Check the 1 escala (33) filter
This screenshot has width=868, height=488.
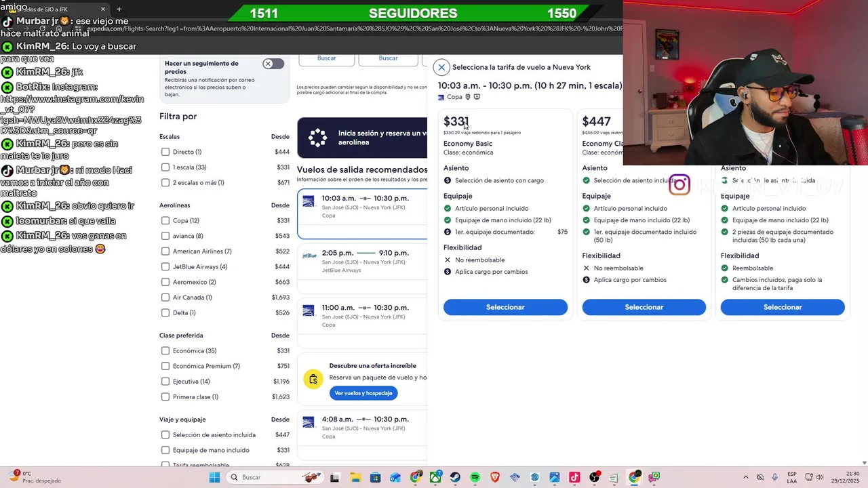(165, 167)
